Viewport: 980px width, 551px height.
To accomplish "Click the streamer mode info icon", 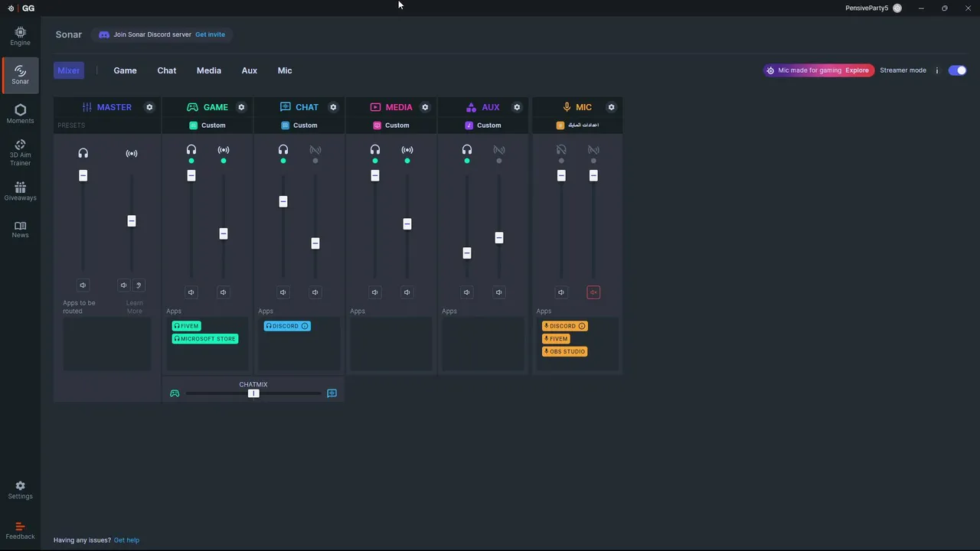I will click(x=936, y=70).
